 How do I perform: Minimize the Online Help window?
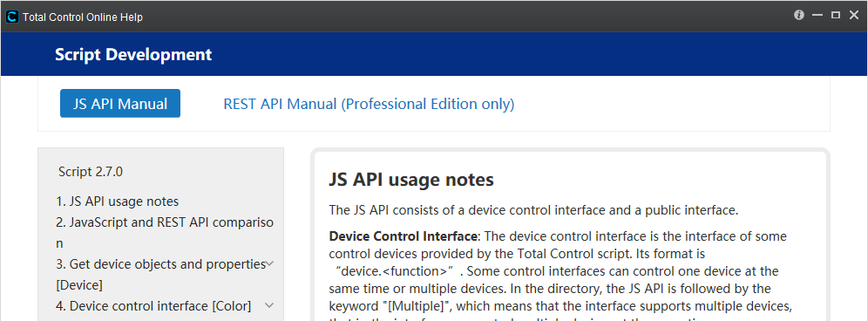click(x=817, y=16)
